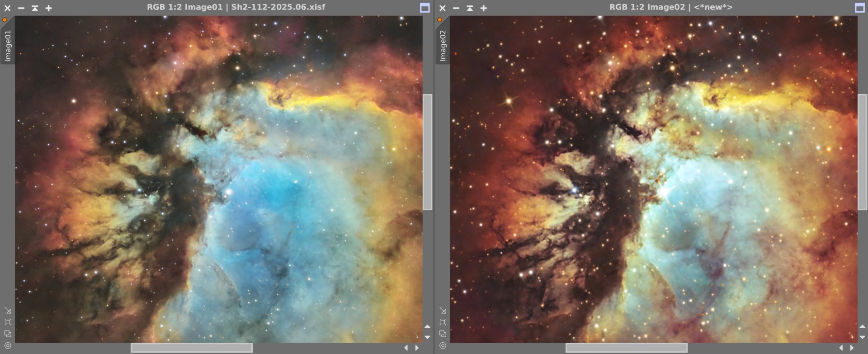Iconify Image02 window using the minus icon
Image resolution: width=868 pixels, height=354 pixels.
[x=456, y=8]
